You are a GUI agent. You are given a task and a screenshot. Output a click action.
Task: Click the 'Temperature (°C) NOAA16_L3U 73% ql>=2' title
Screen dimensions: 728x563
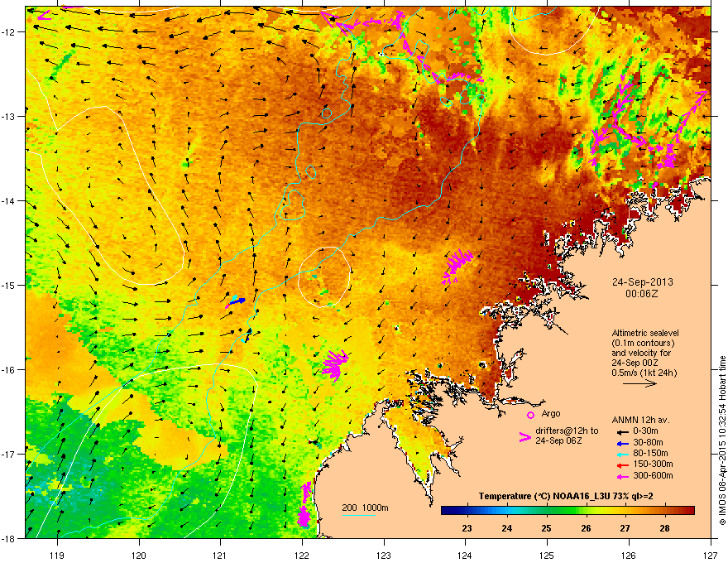coord(567,497)
